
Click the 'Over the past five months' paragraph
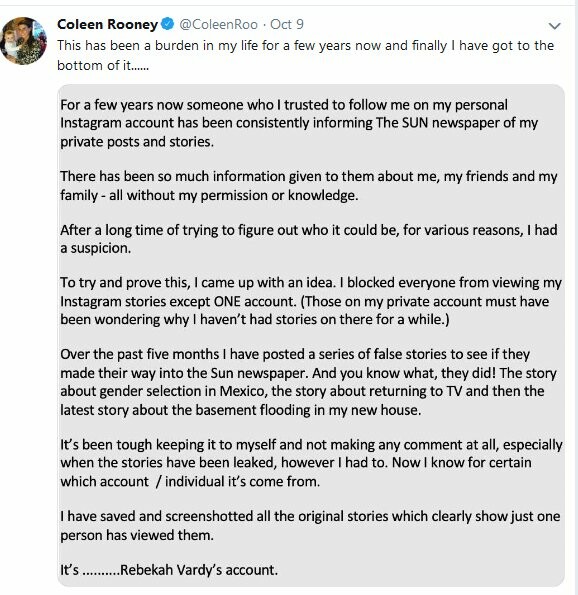click(x=308, y=382)
